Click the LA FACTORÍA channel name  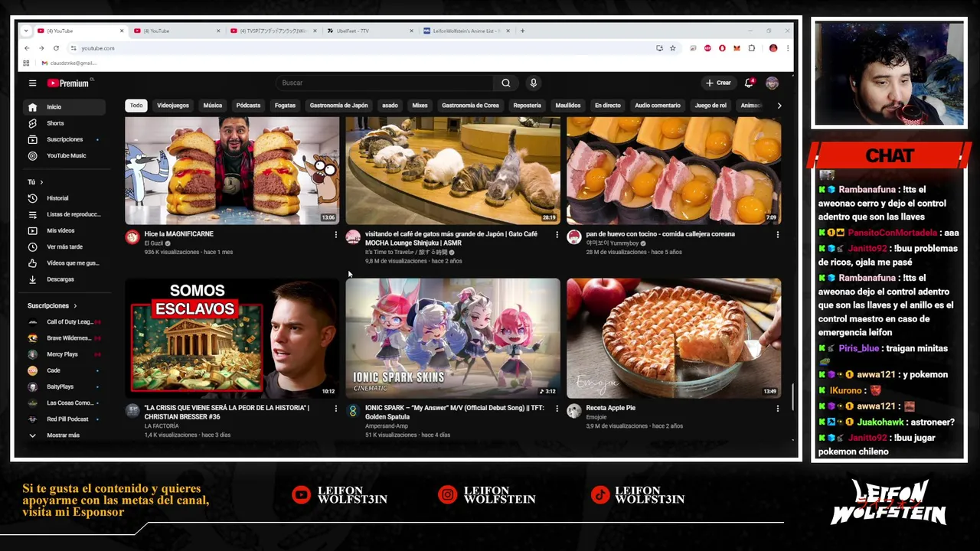(x=161, y=426)
